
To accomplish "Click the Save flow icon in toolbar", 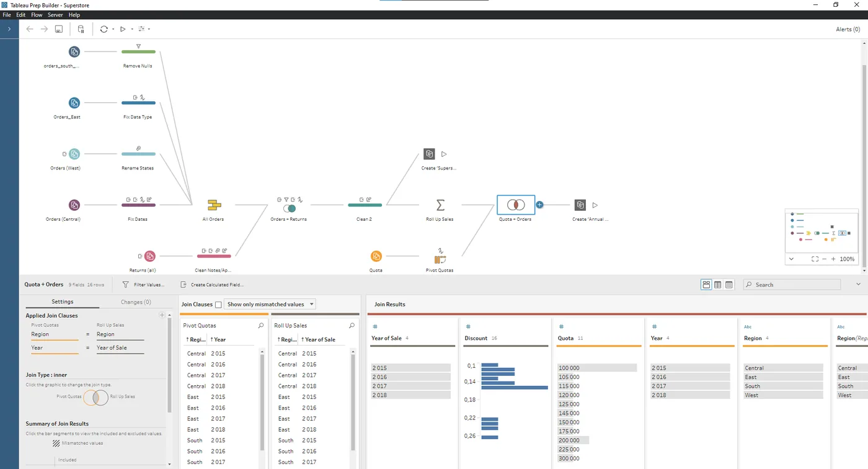I will click(x=59, y=29).
